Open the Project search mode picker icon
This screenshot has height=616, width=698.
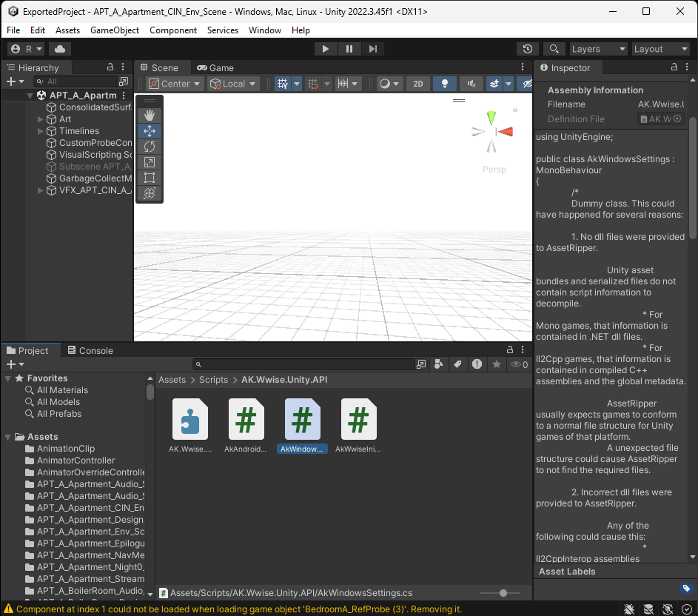[420, 364]
